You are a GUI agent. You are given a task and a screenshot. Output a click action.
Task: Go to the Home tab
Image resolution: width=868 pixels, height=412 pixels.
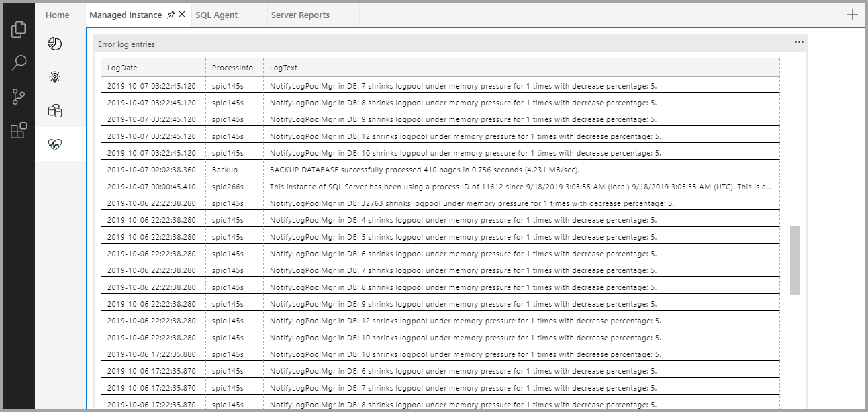(57, 14)
